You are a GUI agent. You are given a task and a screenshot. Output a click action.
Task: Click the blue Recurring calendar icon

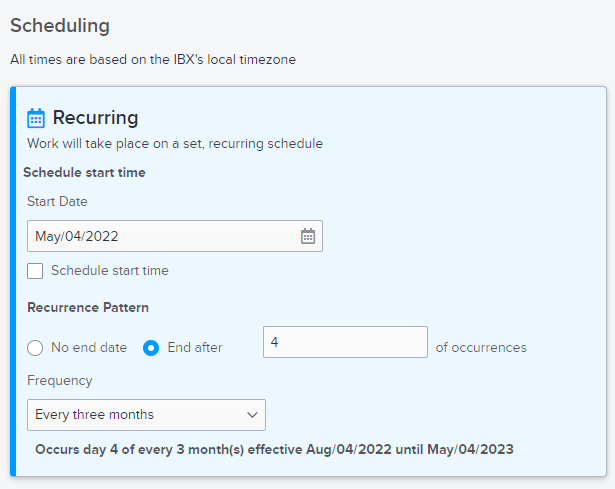36,118
